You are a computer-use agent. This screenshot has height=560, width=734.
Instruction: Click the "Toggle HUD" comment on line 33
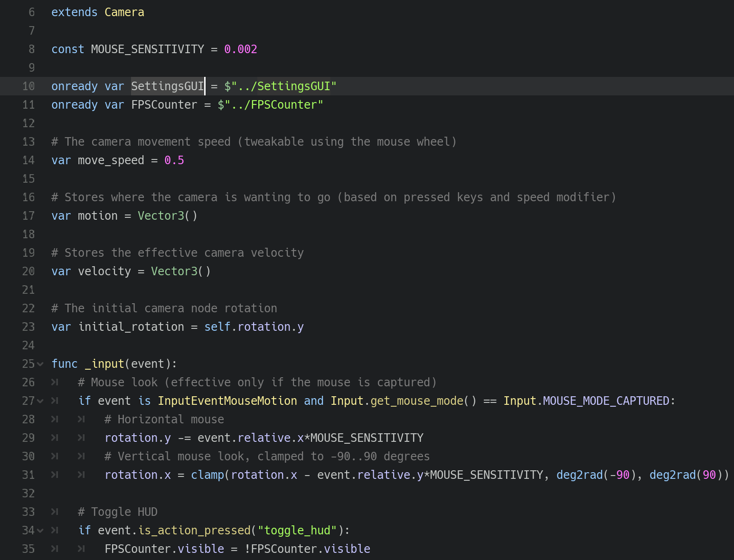(x=118, y=512)
